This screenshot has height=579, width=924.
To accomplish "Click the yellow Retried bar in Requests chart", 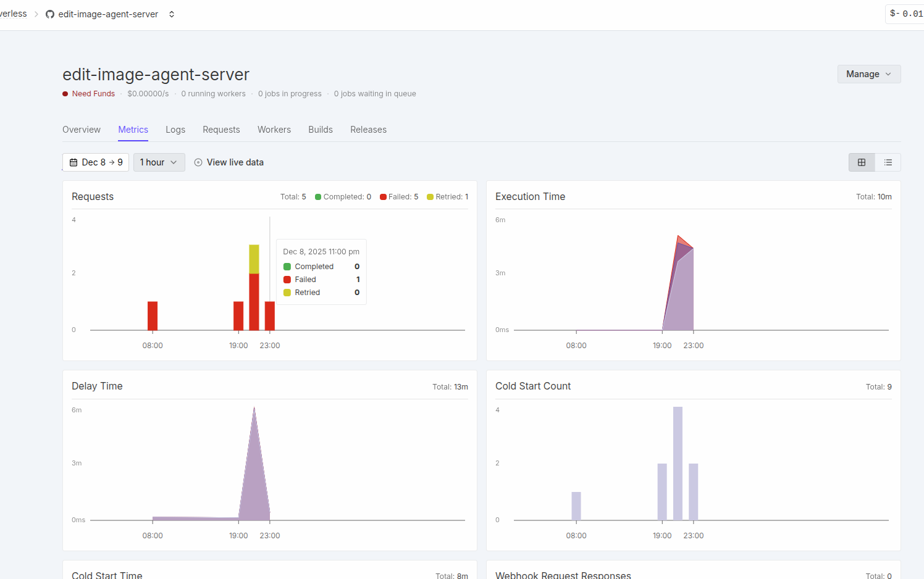I will pyautogui.click(x=254, y=259).
